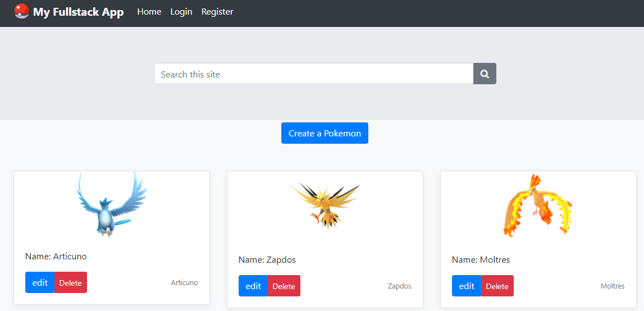
Task: Edit the Moltres card
Action: (x=467, y=286)
